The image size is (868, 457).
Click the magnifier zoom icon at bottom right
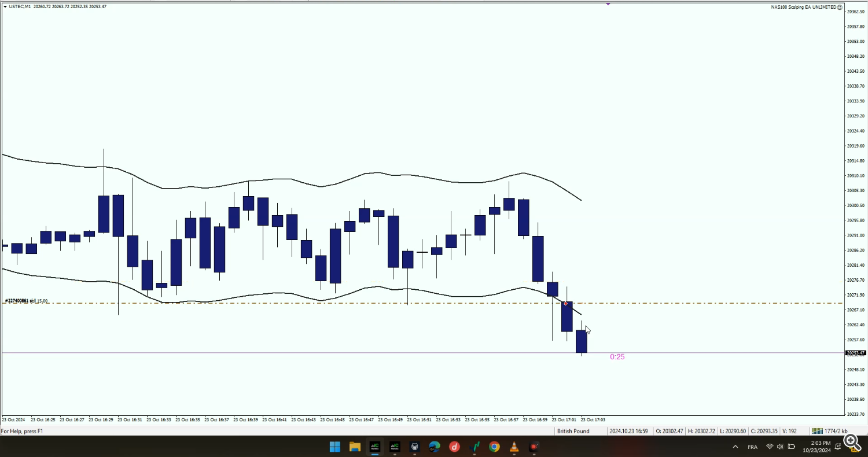852,443
